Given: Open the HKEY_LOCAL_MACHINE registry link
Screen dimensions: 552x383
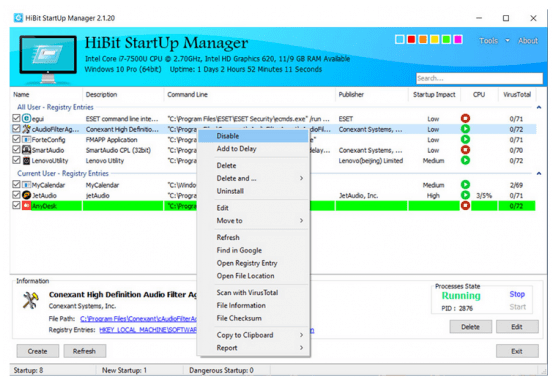Looking at the screenshot, I should [148, 330].
